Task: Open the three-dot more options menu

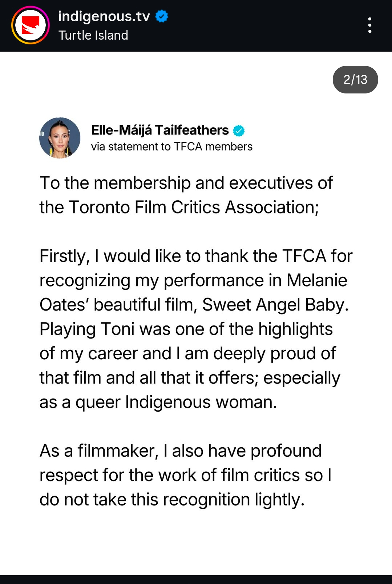Action: point(369,25)
